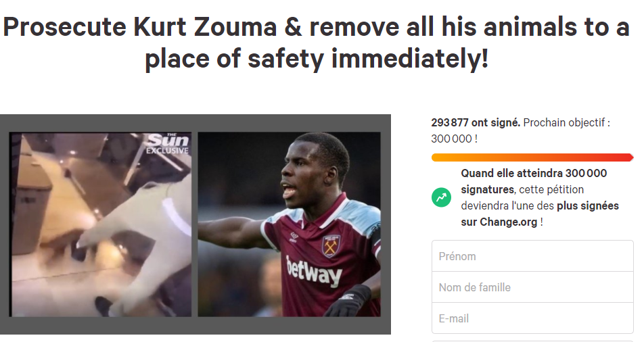This screenshot has width=644, height=342.
Task: Click into the E-mail field
Action: pos(532,318)
